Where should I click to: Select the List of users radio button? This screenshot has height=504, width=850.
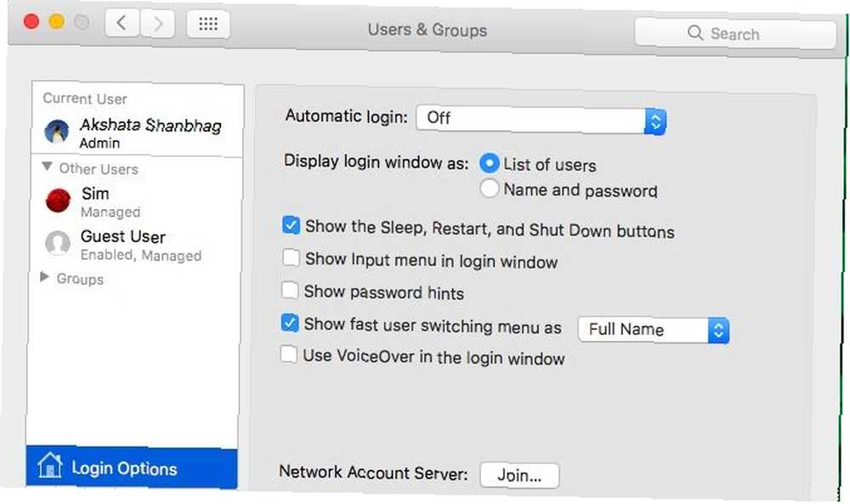point(489,162)
